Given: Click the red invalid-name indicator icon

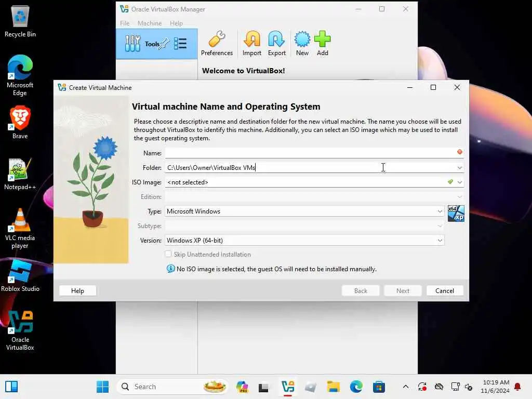Looking at the screenshot, I should coord(460,152).
